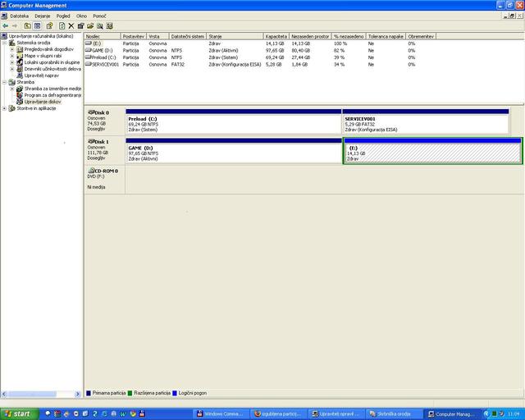
Task: Open the Datoteka menu
Action: click(19, 16)
